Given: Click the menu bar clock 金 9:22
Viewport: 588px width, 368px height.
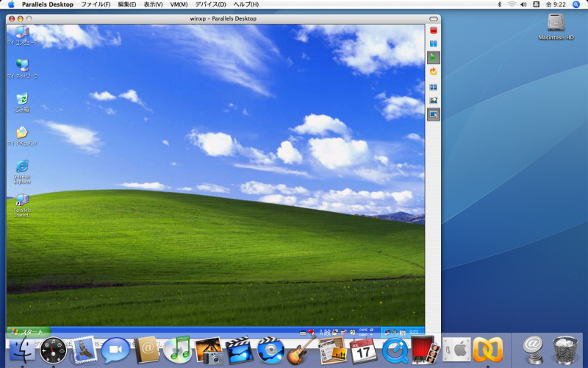Looking at the screenshot, I should click(x=556, y=4).
